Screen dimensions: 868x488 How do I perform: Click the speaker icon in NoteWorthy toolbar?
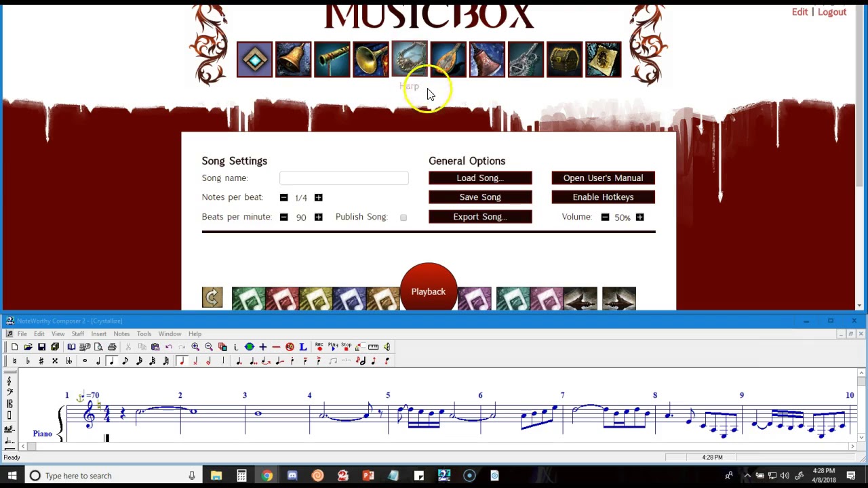(x=387, y=347)
